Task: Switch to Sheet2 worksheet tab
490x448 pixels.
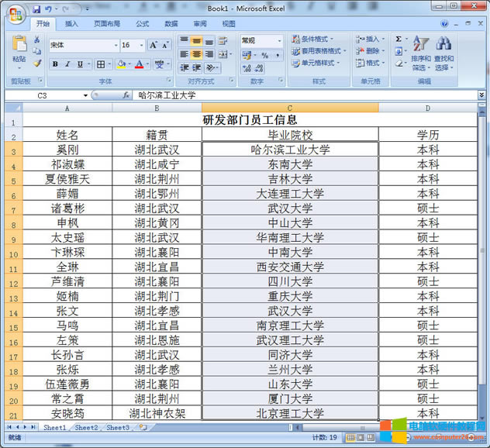Action: coord(86,427)
